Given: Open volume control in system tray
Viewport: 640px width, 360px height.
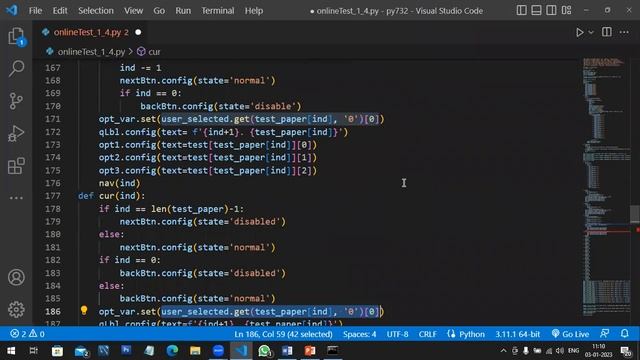Looking at the screenshot, I should pyautogui.click(x=560, y=351).
